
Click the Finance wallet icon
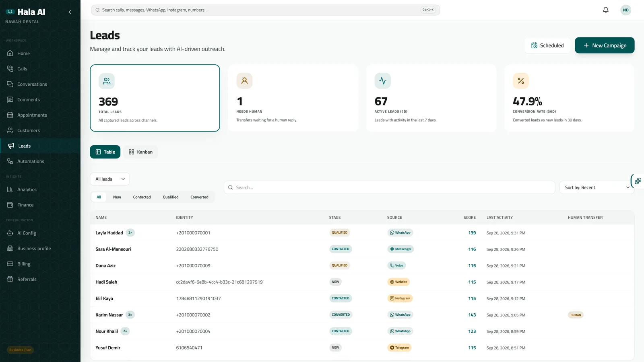pos(10,205)
